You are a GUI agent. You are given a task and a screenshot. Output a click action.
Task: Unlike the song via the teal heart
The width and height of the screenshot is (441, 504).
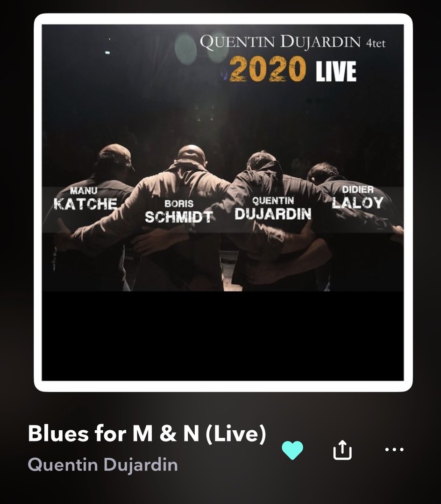(292, 450)
